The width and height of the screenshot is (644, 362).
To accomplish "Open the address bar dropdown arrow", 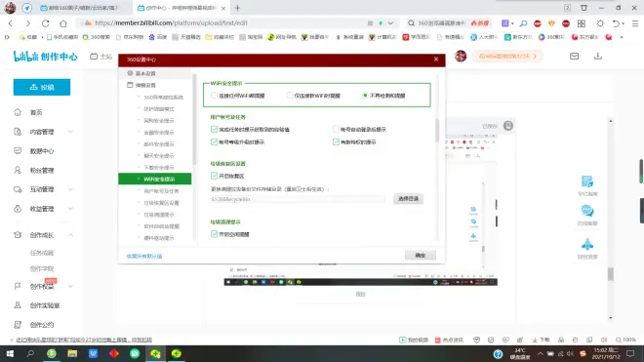I will (390, 23).
